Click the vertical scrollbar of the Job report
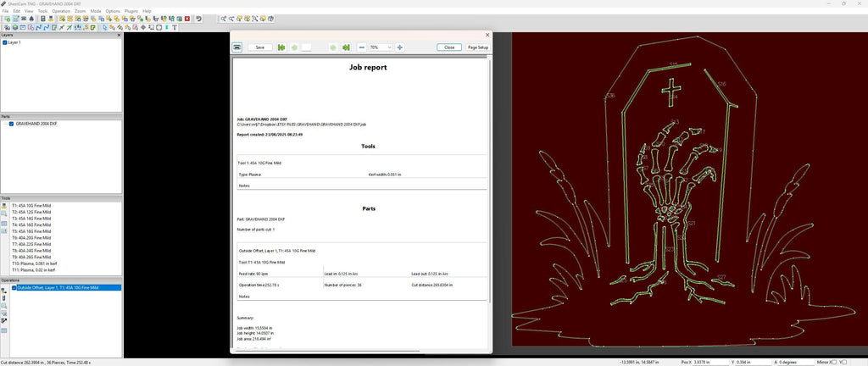This screenshot has width=868, height=366. pyautogui.click(x=489, y=180)
